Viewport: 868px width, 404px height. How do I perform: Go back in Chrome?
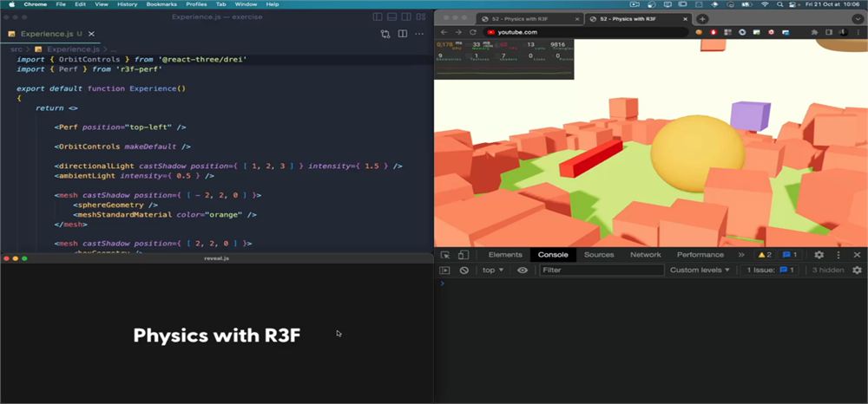[444, 32]
